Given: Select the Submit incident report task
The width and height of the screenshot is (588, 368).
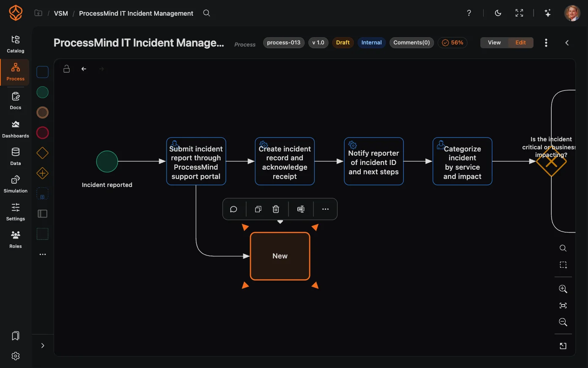Looking at the screenshot, I should (196, 161).
